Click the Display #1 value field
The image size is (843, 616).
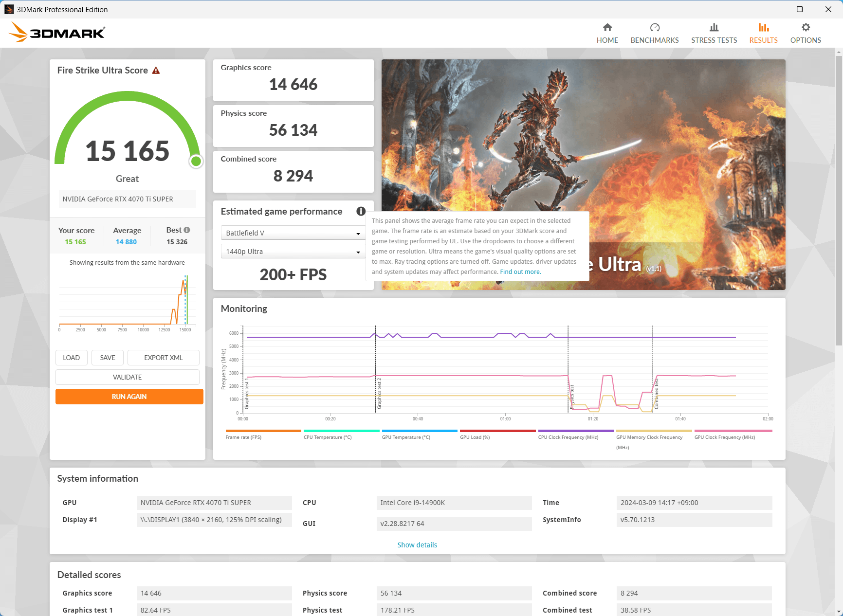pos(214,520)
